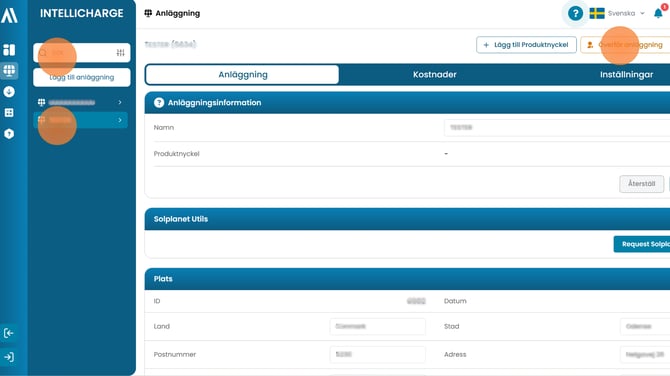Click the Namn input field
Viewport: 670px width, 376px height.
pos(557,127)
